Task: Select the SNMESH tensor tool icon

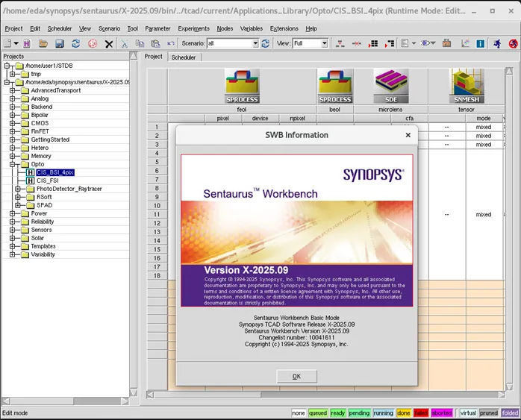Action: click(x=467, y=87)
